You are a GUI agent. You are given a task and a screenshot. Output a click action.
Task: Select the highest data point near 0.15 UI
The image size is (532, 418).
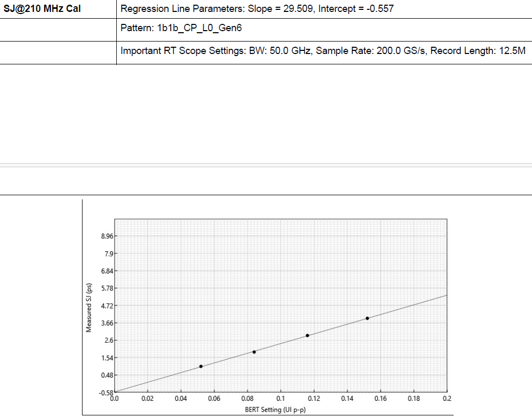(x=367, y=318)
